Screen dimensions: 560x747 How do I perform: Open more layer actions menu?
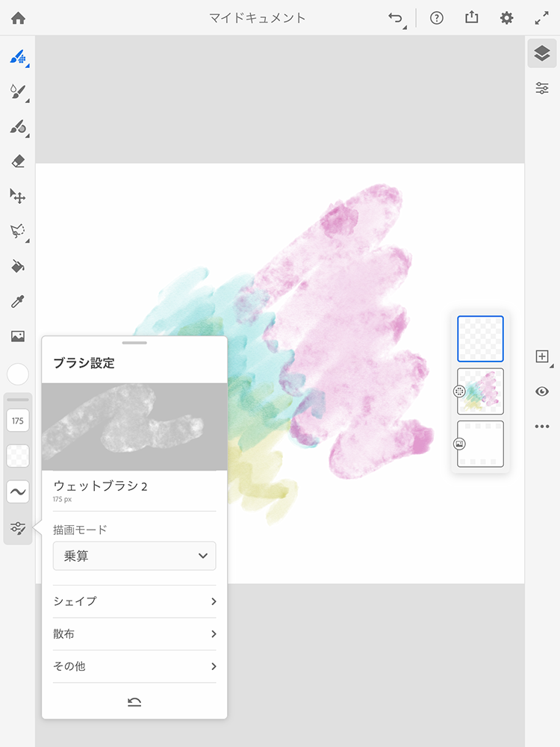click(x=542, y=427)
